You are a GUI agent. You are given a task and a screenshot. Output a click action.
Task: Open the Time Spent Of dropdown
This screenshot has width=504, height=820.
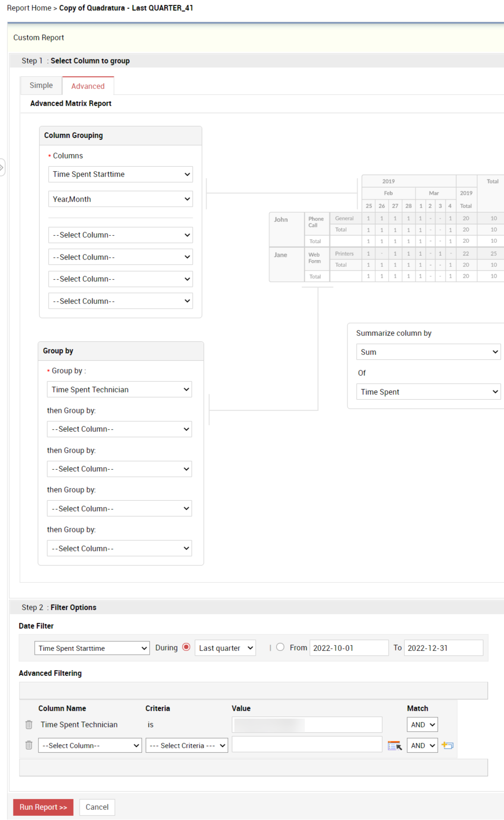[x=428, y=392]
